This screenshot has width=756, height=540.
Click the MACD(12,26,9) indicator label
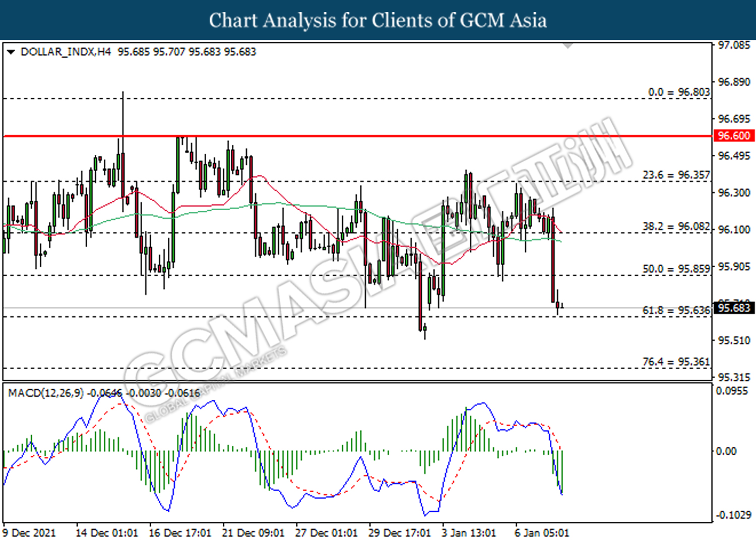point(46,393)
